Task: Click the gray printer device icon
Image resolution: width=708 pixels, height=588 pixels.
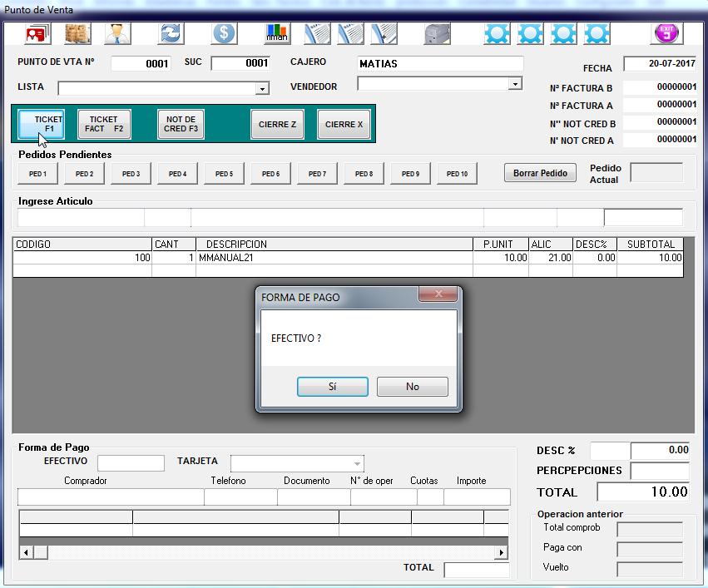Action: 437,34
